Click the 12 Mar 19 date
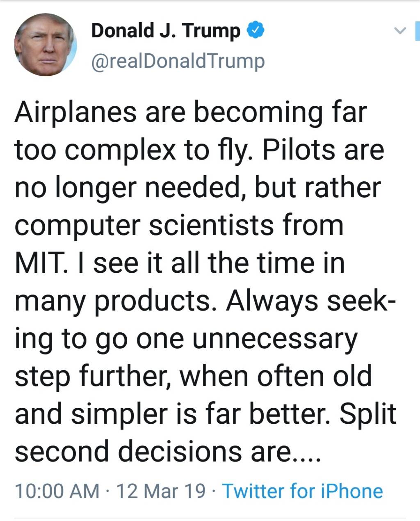420x521 pixels. 161,491
